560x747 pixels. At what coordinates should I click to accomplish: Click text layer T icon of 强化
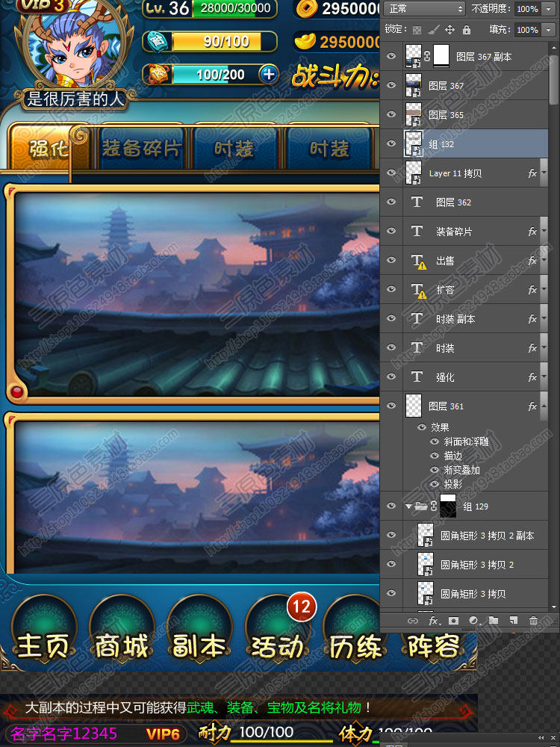coord(417,376)
